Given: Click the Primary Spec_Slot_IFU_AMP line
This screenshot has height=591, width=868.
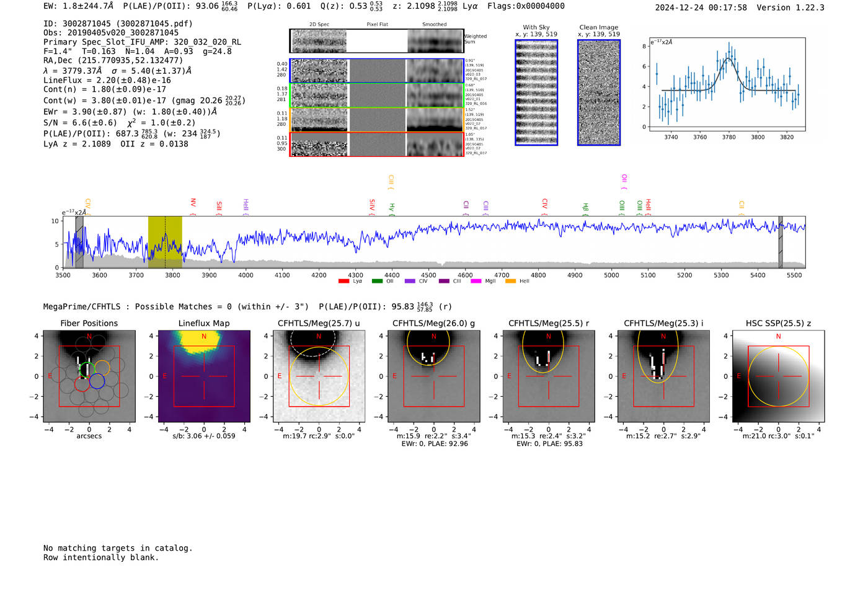Looking at the screenshot, I should pyautogui.click(x=143, y=42).
